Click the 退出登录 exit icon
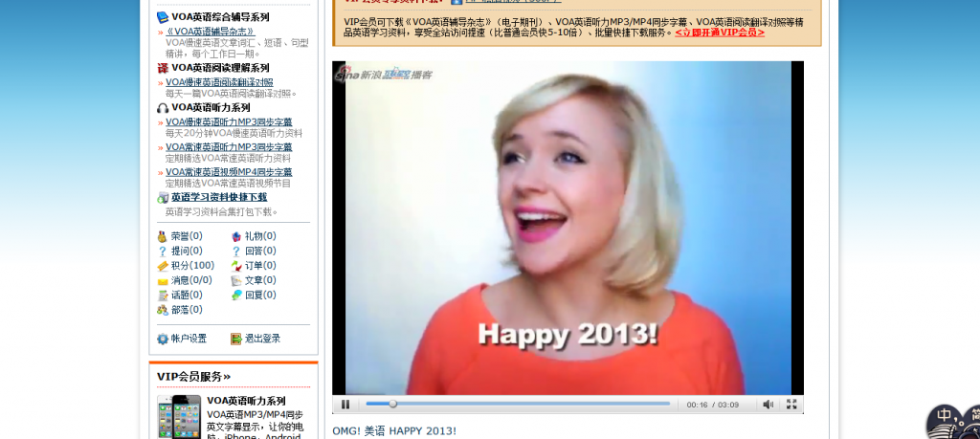 (x=236, y=340)
